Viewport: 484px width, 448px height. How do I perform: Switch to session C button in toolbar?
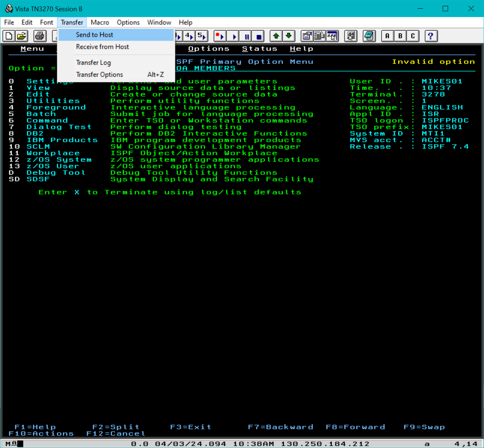pyautogui.click(x=413, y=36)
